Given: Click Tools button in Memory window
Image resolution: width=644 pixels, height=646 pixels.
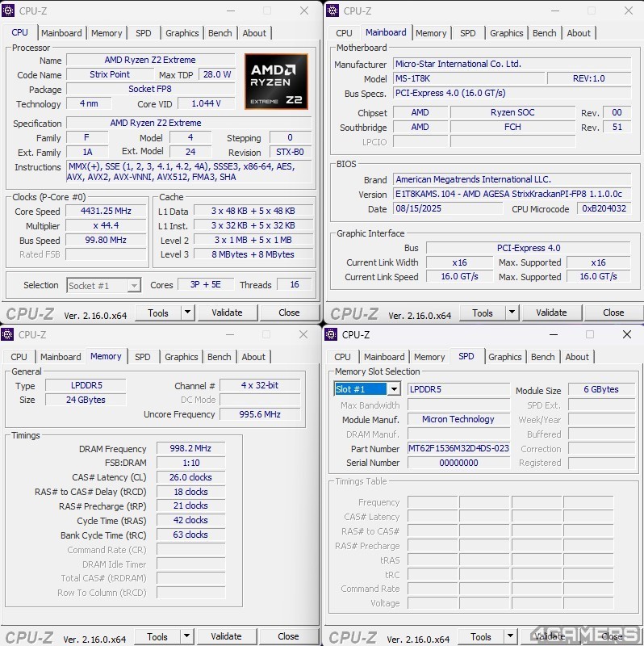Looking at the screenshot, I should coord(157,636).
